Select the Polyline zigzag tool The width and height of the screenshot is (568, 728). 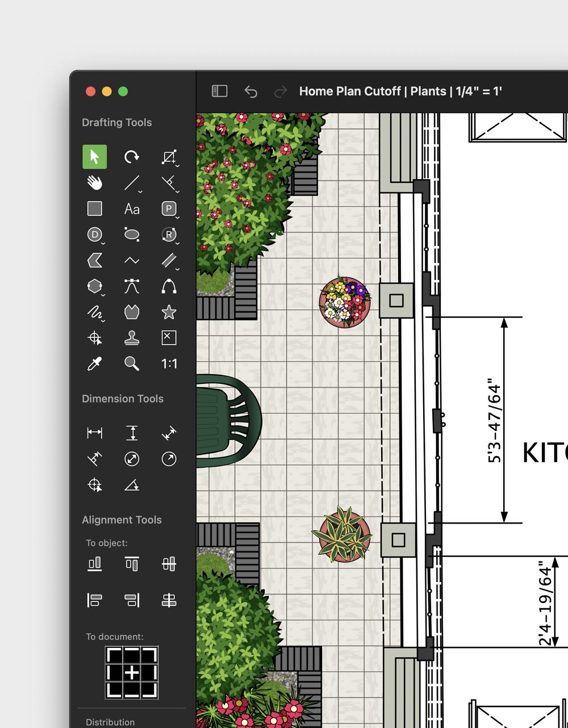coord(132,260)
